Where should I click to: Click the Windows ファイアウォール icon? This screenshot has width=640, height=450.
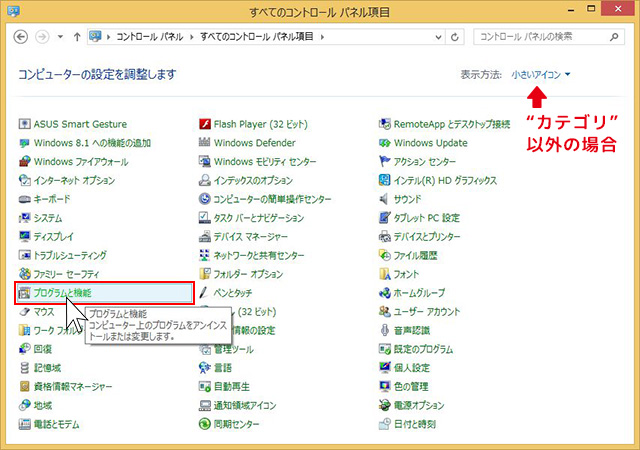point(24,161)
